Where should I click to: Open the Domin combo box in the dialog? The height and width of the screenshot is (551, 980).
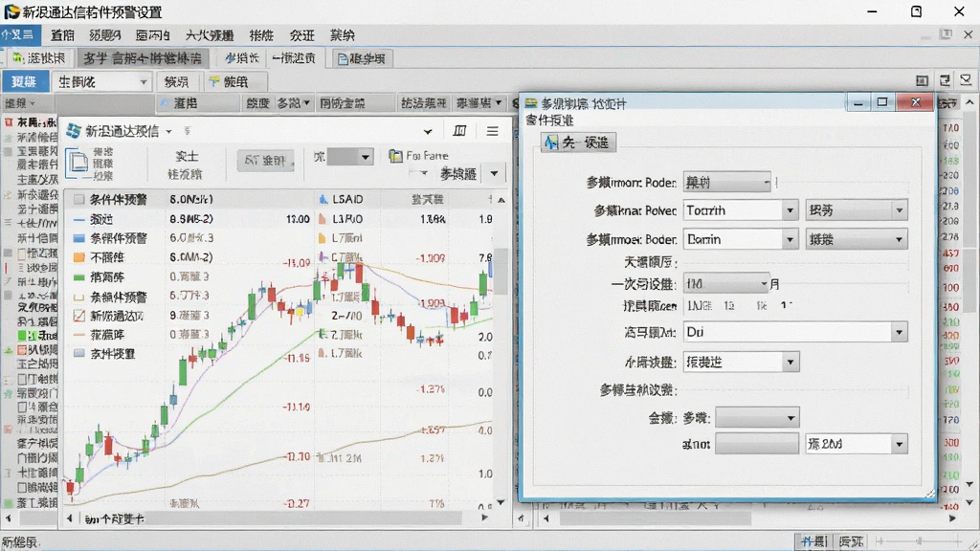tap(741, 239)
